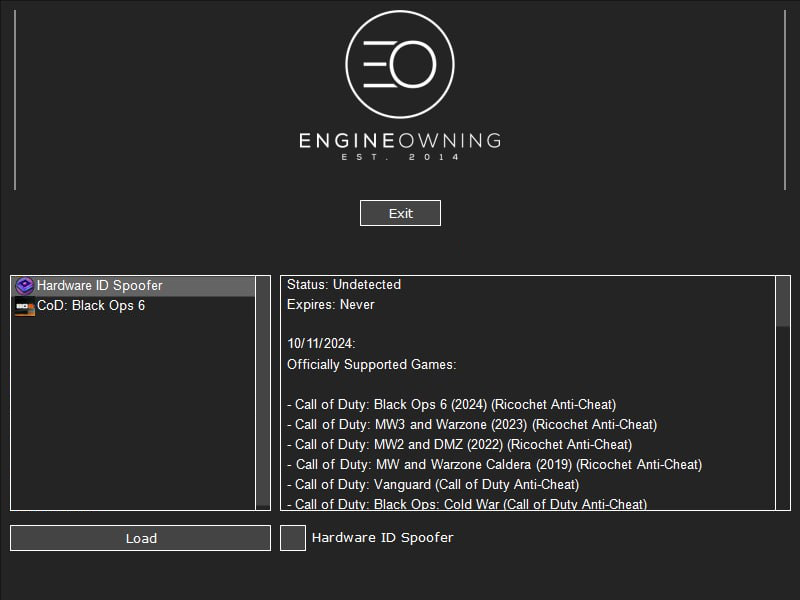Screen dimensions: 800x600
Task: Click 'MW and Warzone Caldera (2019)' line
Action: point(494,464)
